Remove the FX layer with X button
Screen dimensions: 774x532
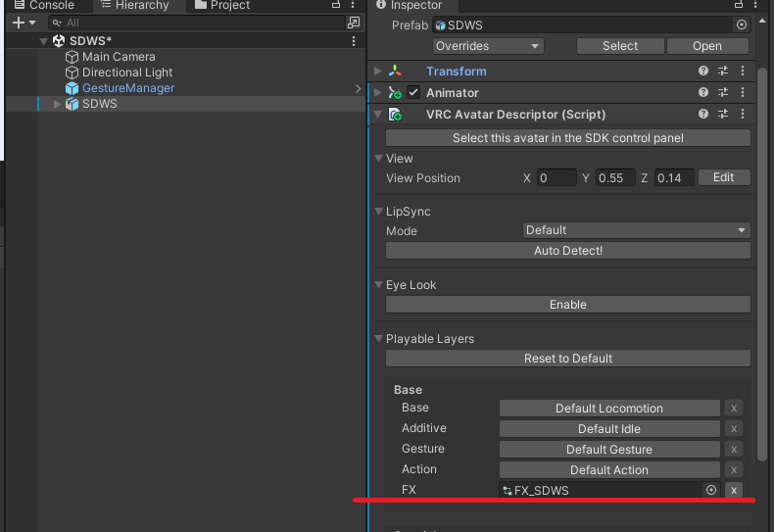coord(734,490)
